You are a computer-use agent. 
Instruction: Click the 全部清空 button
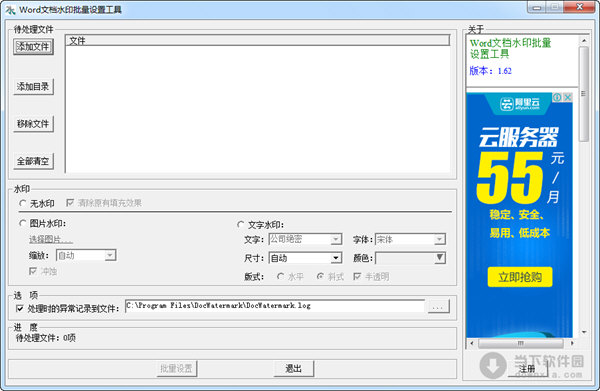[33, 161]
